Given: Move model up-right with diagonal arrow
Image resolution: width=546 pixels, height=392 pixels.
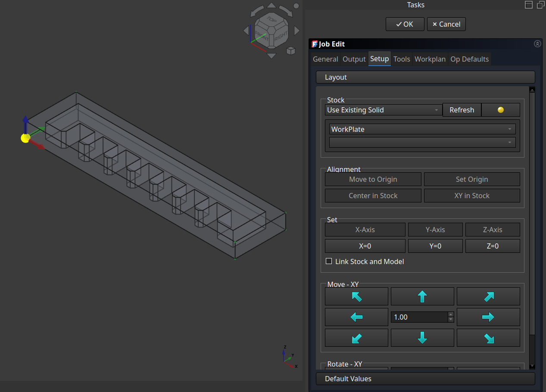Looking at the screenshot, I should coord(488,296).
